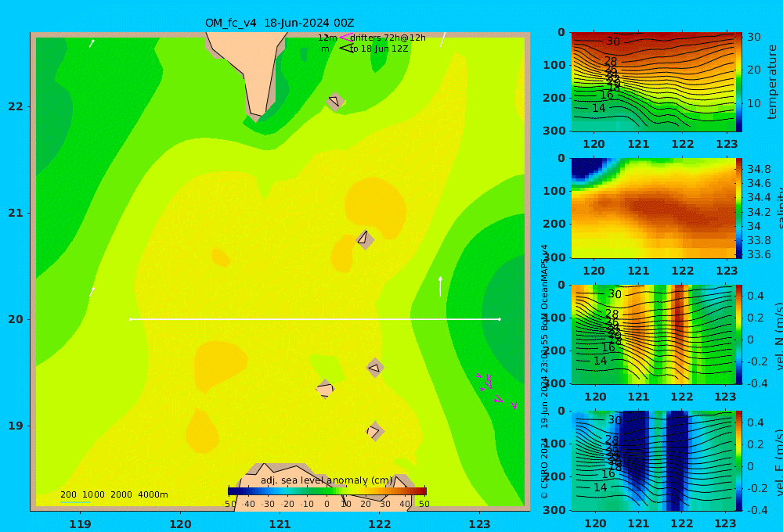Click the vel. N panel colorbar
The image size is (783, 532).
point(739,334)
